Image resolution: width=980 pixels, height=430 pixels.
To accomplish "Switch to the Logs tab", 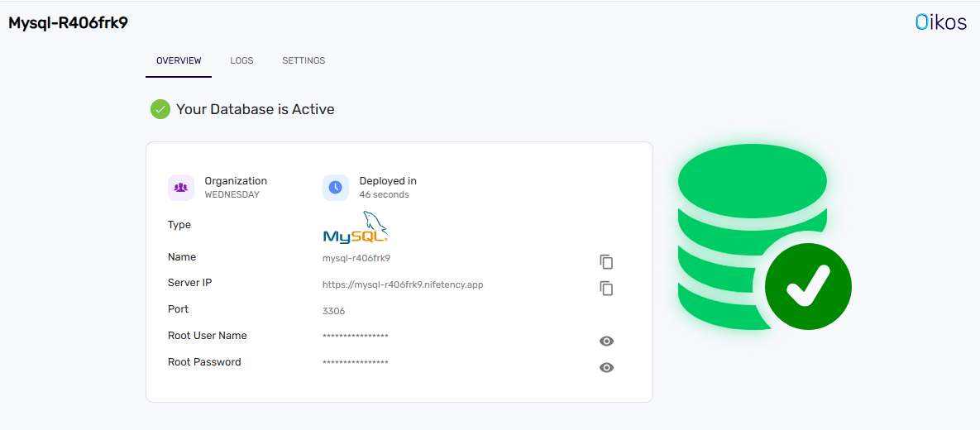I will [x=241, y=60].
